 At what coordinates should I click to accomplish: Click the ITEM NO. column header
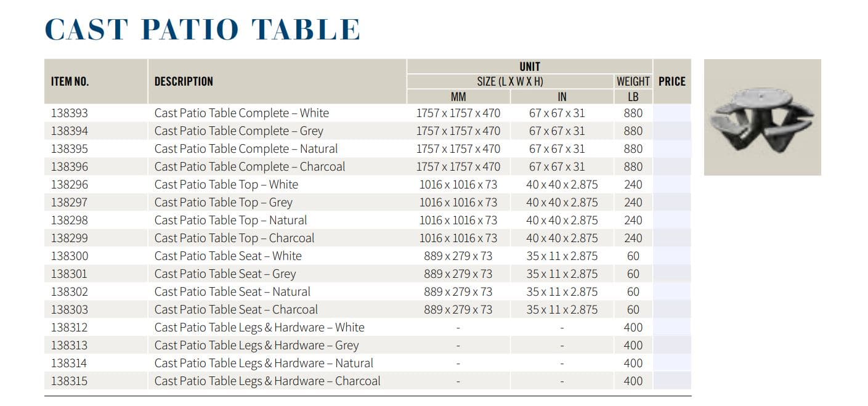(x=70, y=81)
